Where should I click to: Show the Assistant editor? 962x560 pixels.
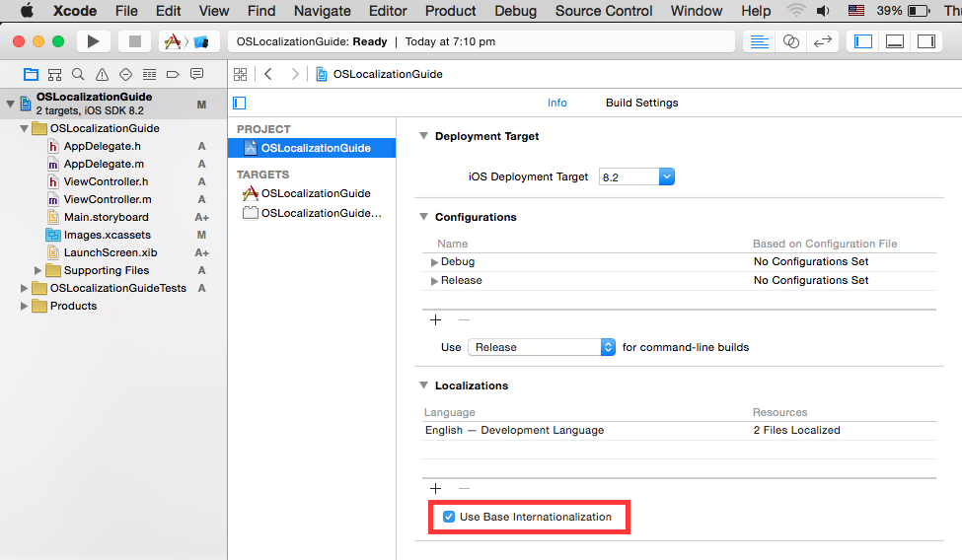[791, 41]
